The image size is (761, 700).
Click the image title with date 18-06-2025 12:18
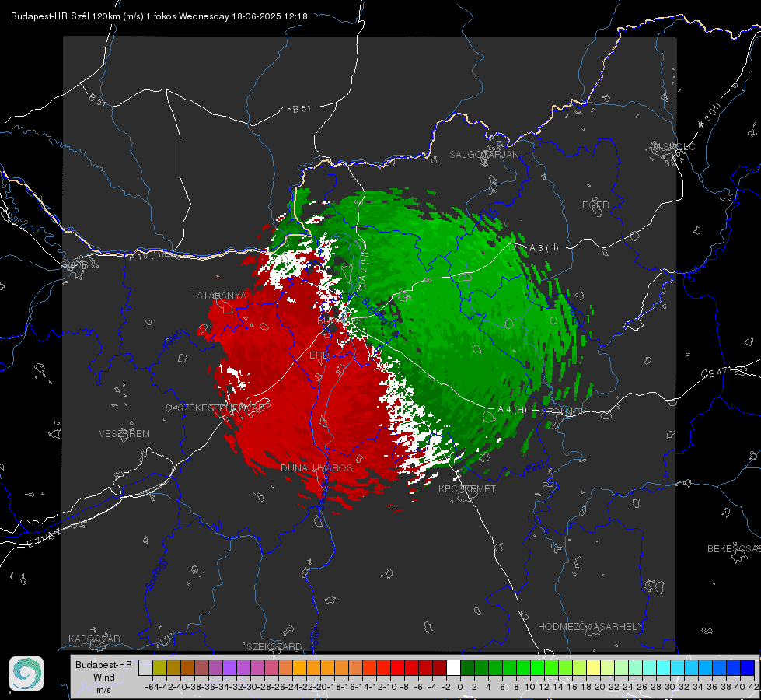coord(159,16)
